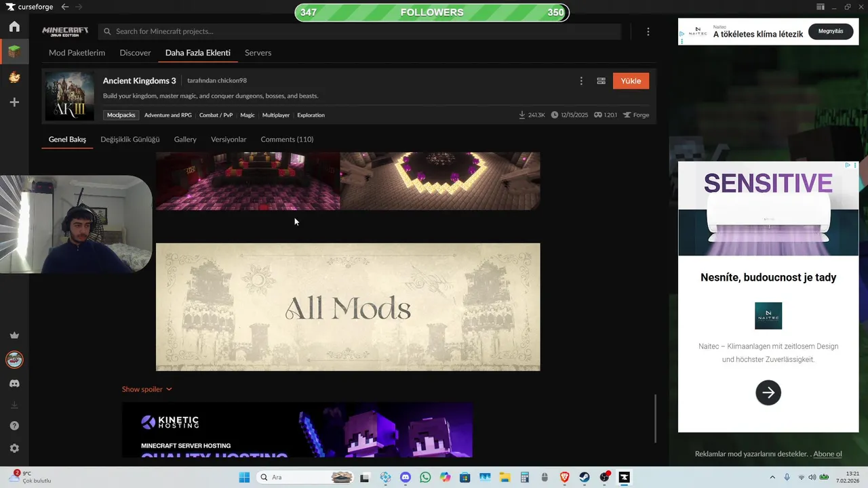The image size is (868, 488).
Task: Click the Multiplayer tag
Action: [x=276, y=115]
